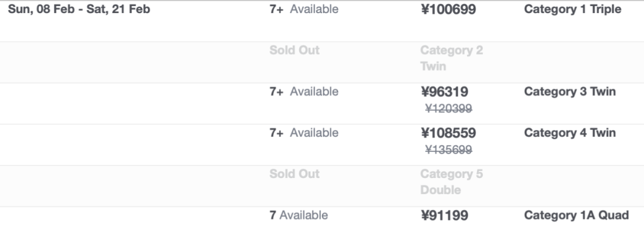Click the ¥91199 price
The height and width of the screenshot is (233, 644).
point(444,215)
